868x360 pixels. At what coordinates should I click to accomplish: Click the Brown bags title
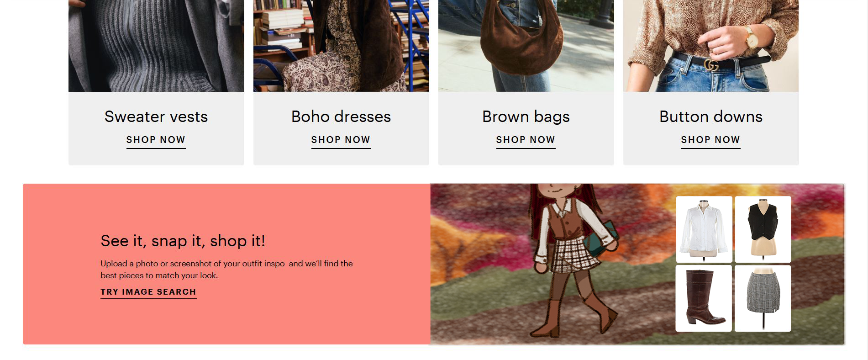pyautogui.click(x=526, y=116)
